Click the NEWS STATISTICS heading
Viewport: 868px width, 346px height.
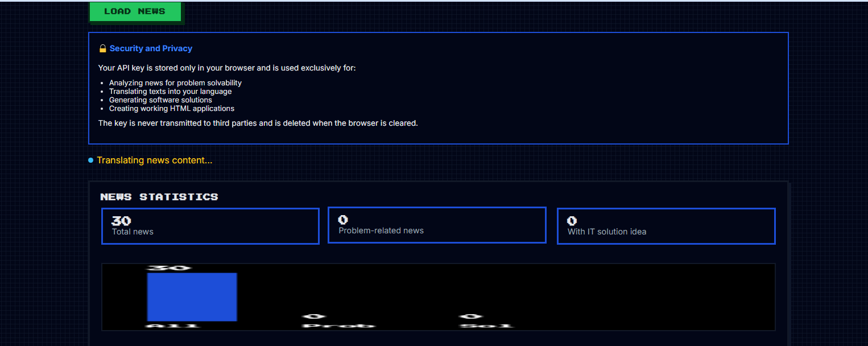[159, 197]
